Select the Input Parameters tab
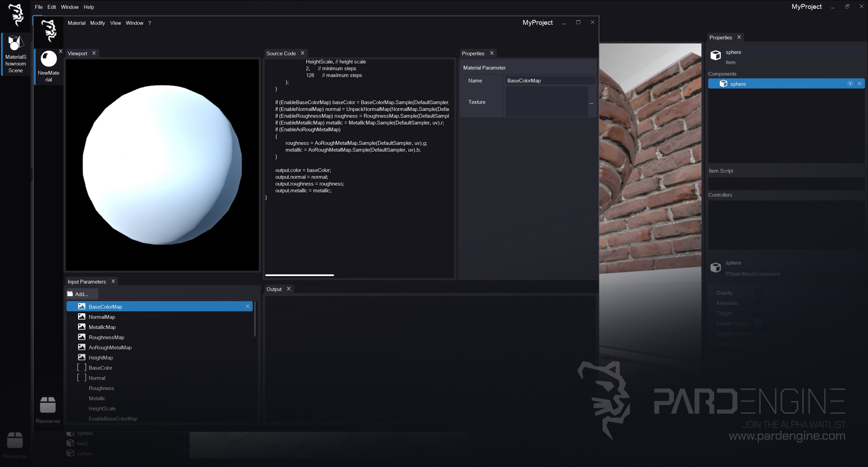868x467 pixels. [86, 282]
